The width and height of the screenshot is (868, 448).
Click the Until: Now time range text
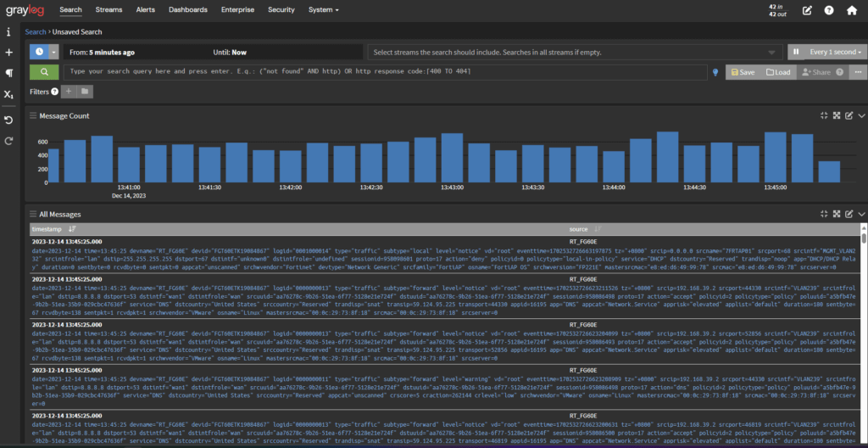coord(230,53)
